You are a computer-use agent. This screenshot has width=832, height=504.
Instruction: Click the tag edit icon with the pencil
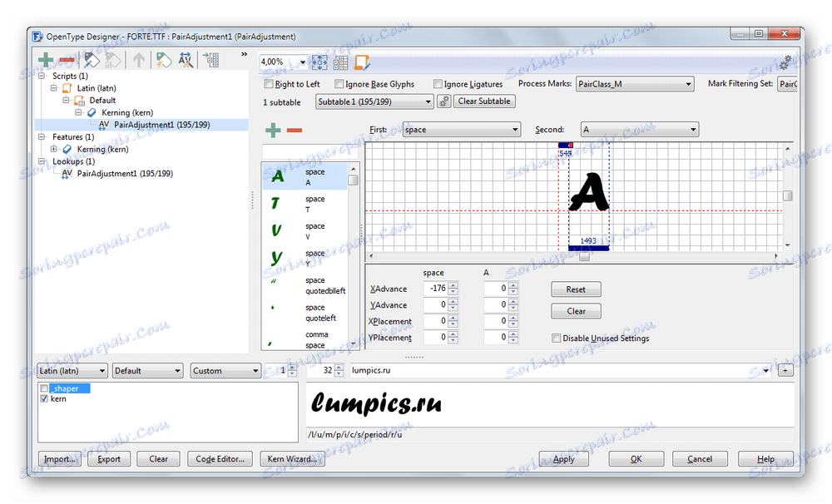(92, 60)
